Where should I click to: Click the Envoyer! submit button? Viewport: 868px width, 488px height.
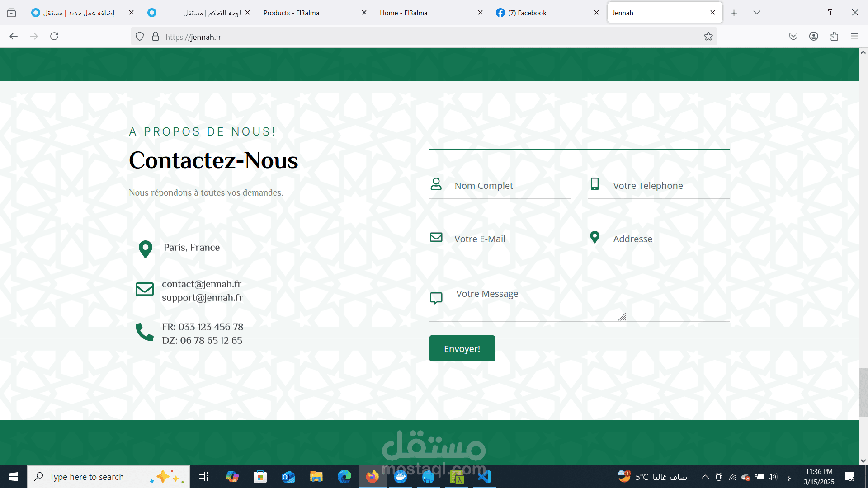[462, 348]
